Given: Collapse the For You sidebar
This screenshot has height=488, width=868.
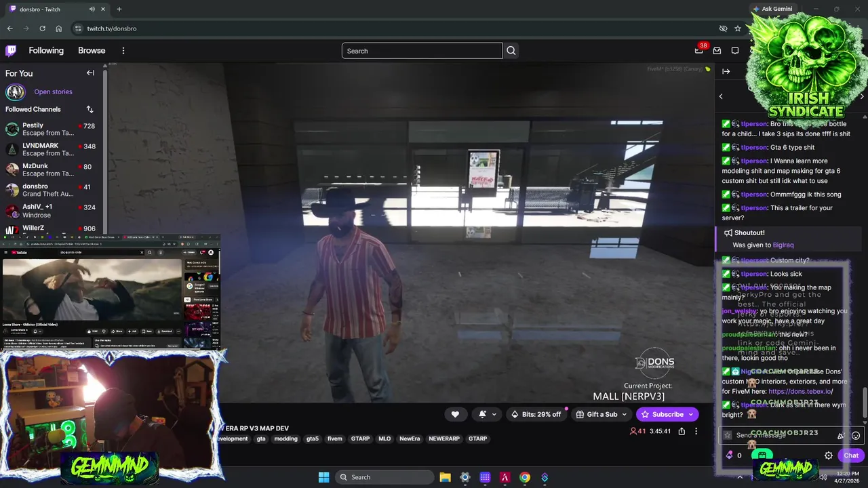Looking at the screenshot, I should tap(90, 73).
